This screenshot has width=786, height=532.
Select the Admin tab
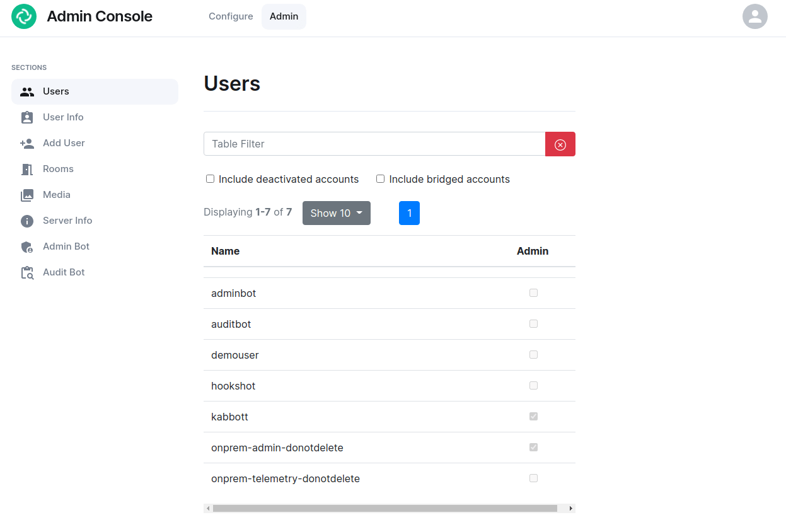click(284, 16)
